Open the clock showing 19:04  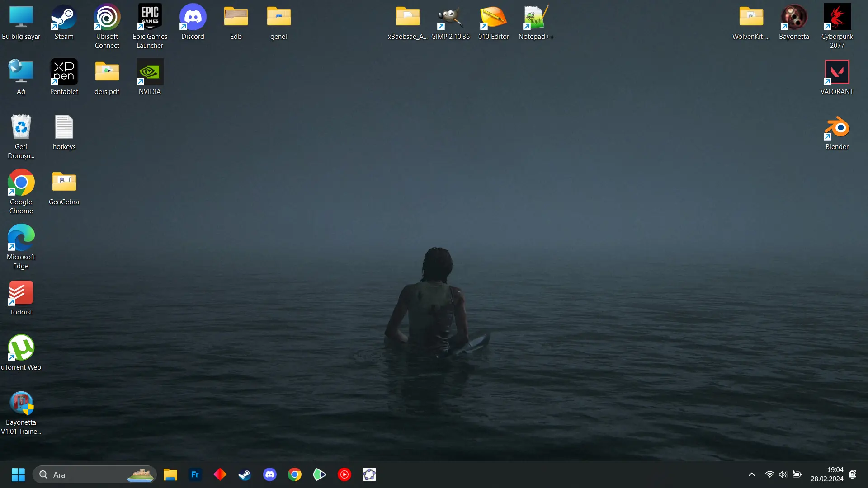[827, 474]
